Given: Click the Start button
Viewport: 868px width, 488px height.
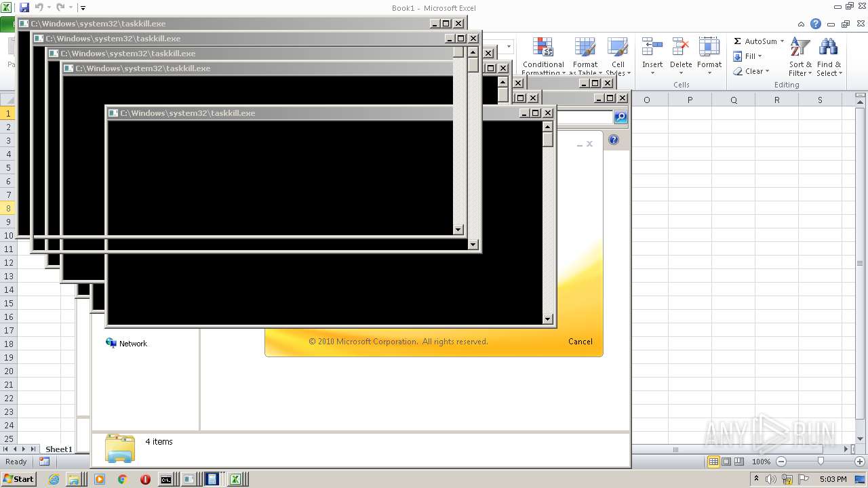Looking at the screenshot, I should click(x=18, y=479).
